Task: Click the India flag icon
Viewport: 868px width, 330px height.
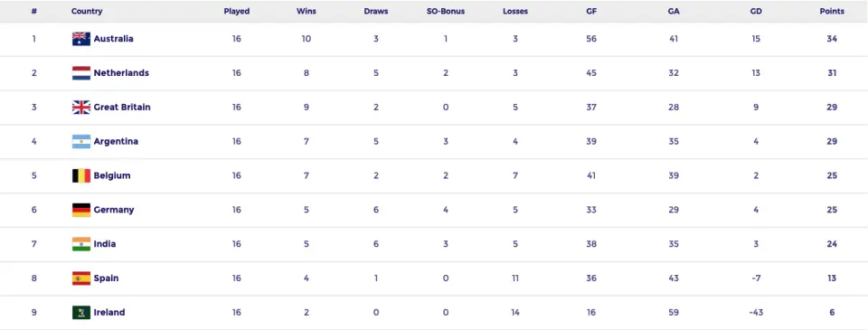Action: tap(80, 244)
